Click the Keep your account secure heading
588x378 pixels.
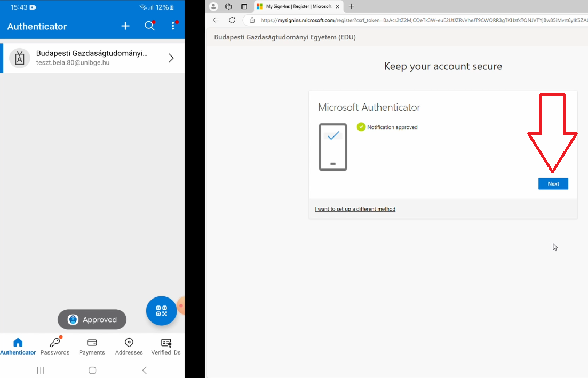[443, 66]
